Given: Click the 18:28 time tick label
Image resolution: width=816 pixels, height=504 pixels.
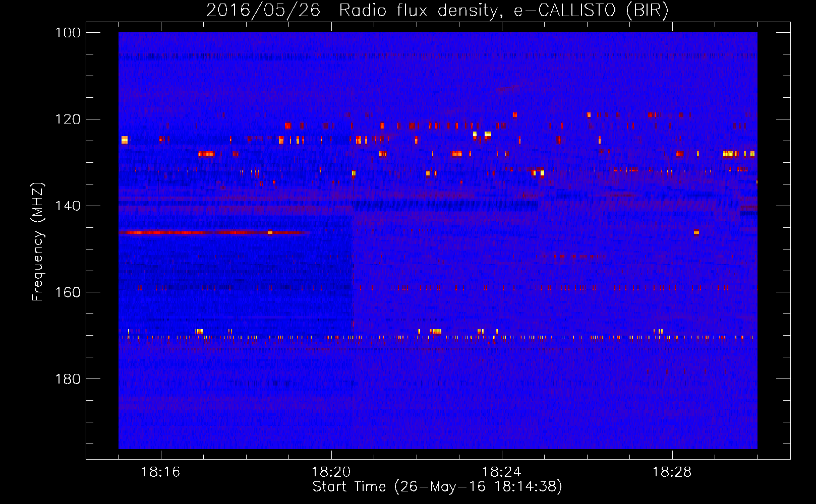Looking at the screenshot, I should click(672, 472).
